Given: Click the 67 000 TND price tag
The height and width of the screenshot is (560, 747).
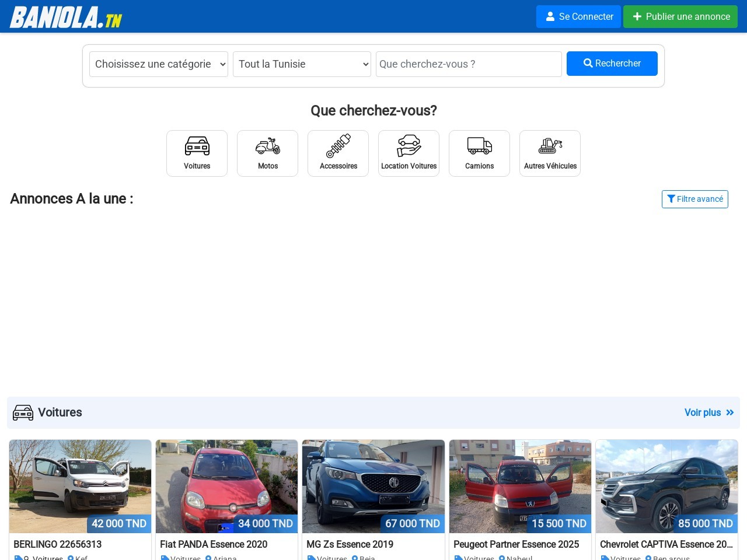Looking at the screenshot, I should pyautogui.click(x=413, y=524).
